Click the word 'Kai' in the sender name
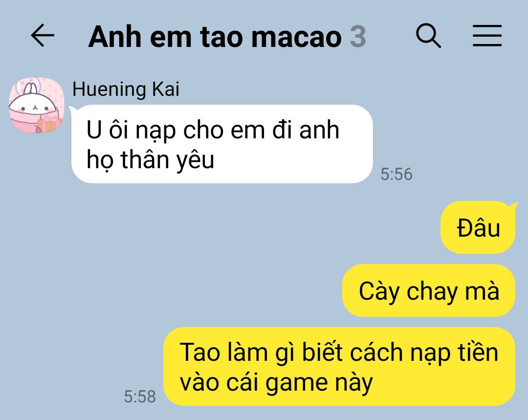 tap(166, 89)
